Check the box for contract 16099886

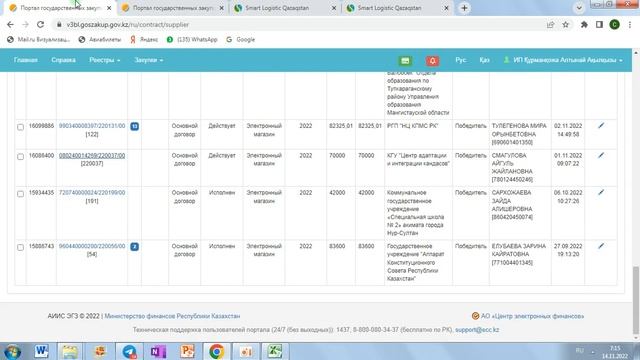pos(20,127)
